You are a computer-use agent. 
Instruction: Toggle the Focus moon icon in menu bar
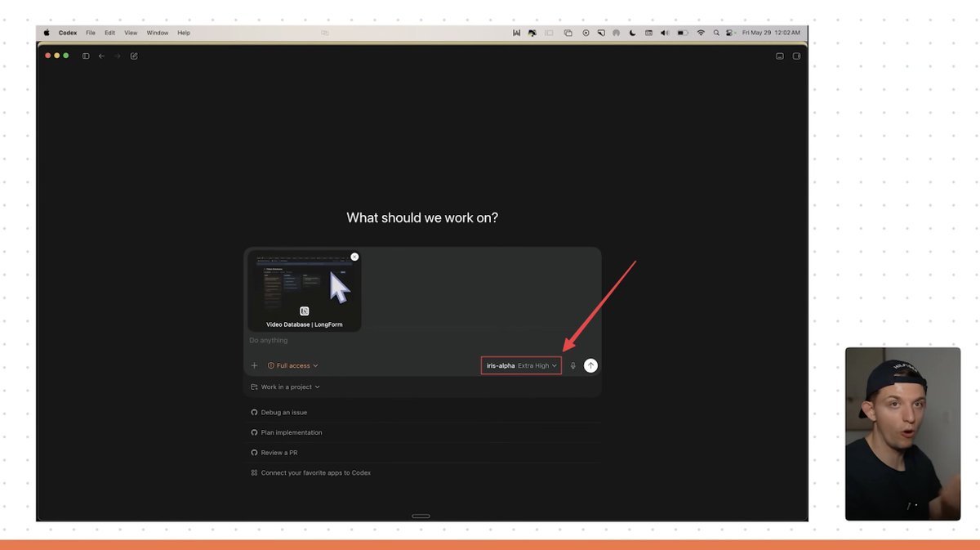(x=632, y=33)
